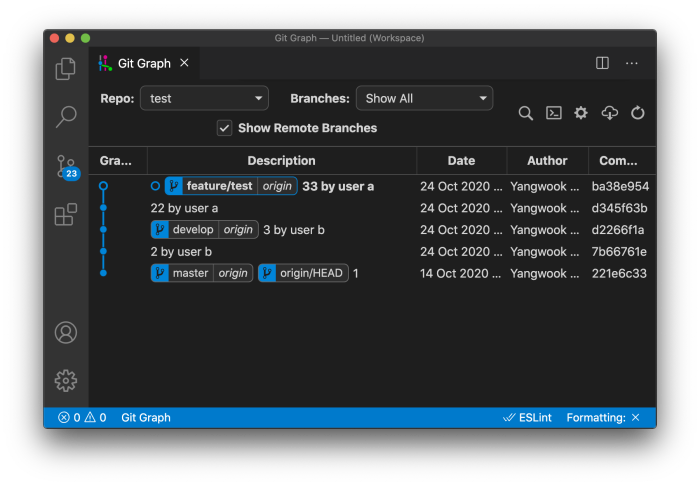This screenshot has width=700, height=486.
Task: Select the Git Graph editor tab
Action: coord(144,63)
